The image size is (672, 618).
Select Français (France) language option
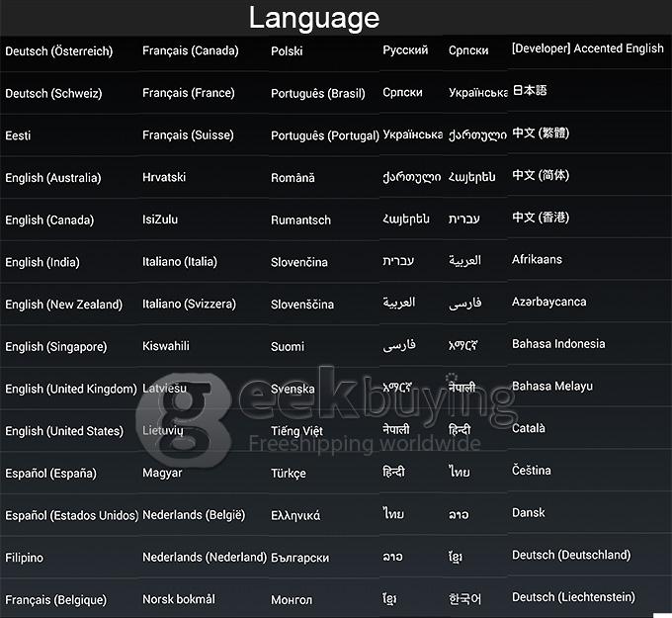coord(189,93)
